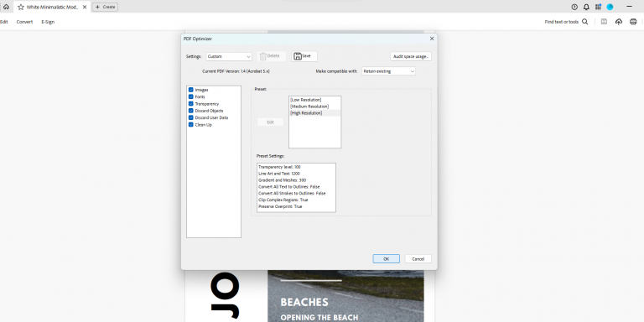Open the apps grid icon

pyautogui.click(x=598, y=7)
